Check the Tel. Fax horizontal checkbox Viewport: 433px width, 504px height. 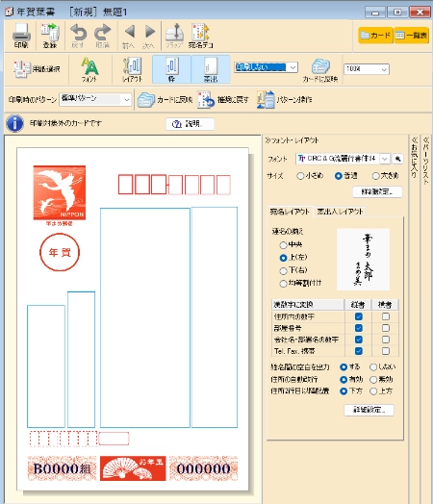point(386,351)
